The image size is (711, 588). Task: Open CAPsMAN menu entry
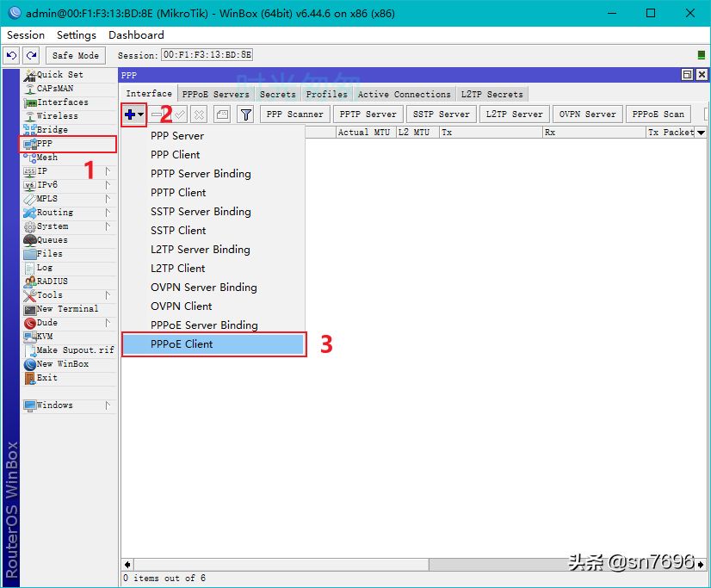69,89
